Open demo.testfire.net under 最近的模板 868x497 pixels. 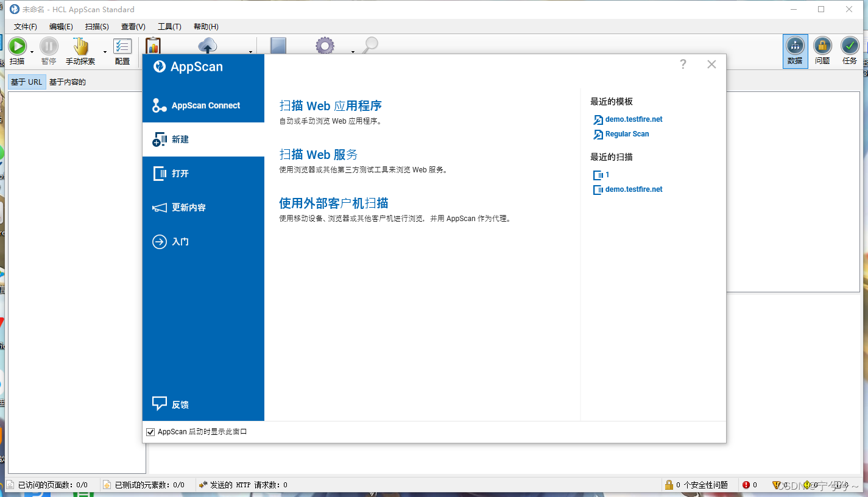pos(628,119)
